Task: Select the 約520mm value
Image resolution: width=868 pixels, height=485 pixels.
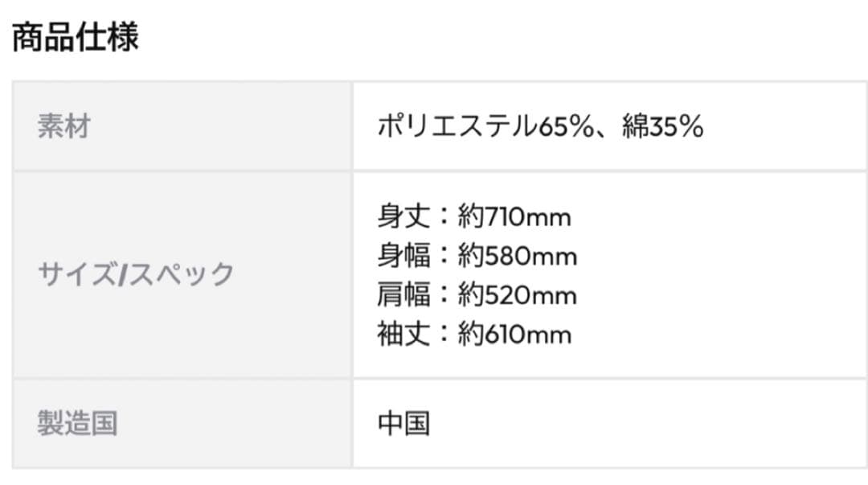Action: [x=518, y=295]
